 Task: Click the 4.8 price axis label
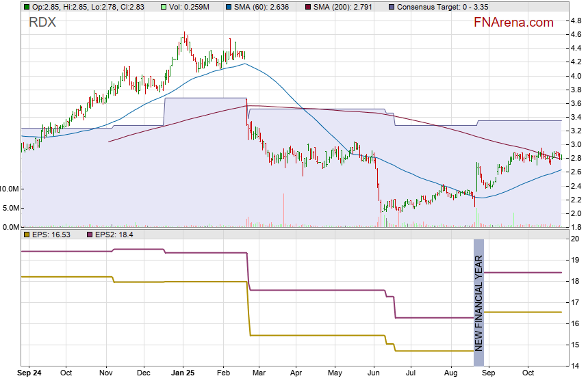576,21
